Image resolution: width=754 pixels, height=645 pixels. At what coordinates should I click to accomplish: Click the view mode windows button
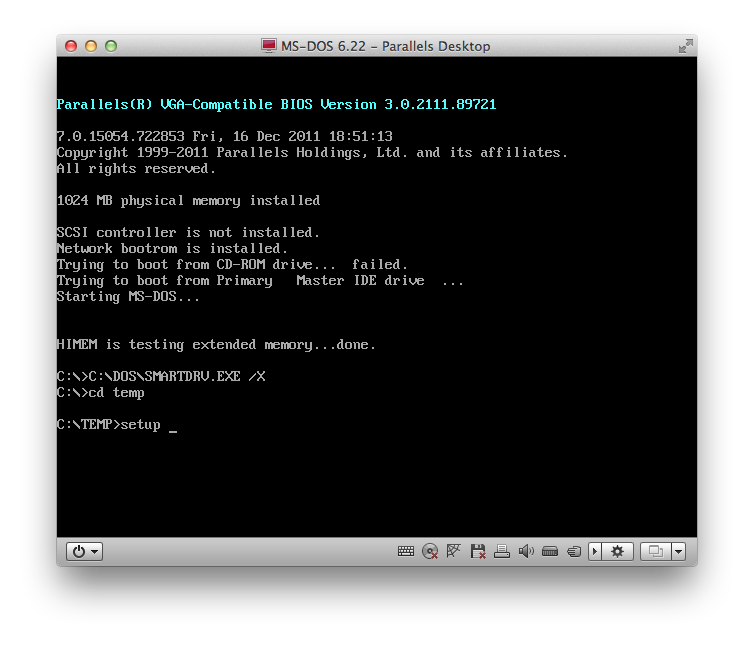click(x=656, y=551)
